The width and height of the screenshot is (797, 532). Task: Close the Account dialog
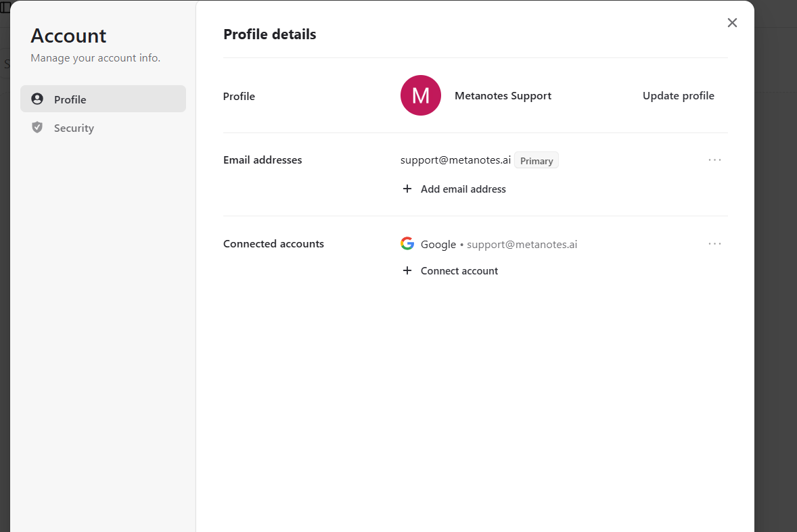pos(732,22)
